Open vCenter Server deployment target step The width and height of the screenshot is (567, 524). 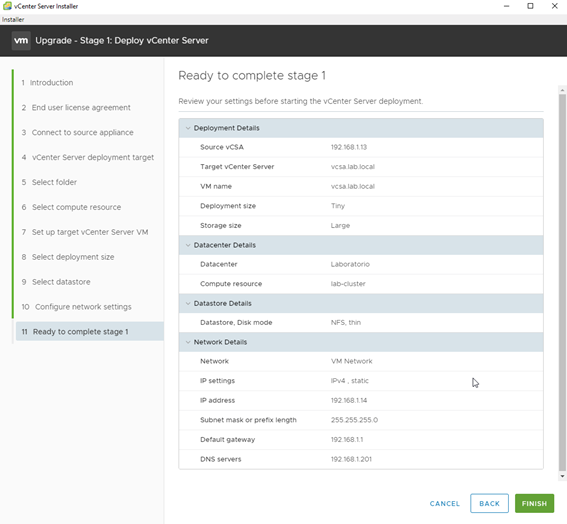88,158
